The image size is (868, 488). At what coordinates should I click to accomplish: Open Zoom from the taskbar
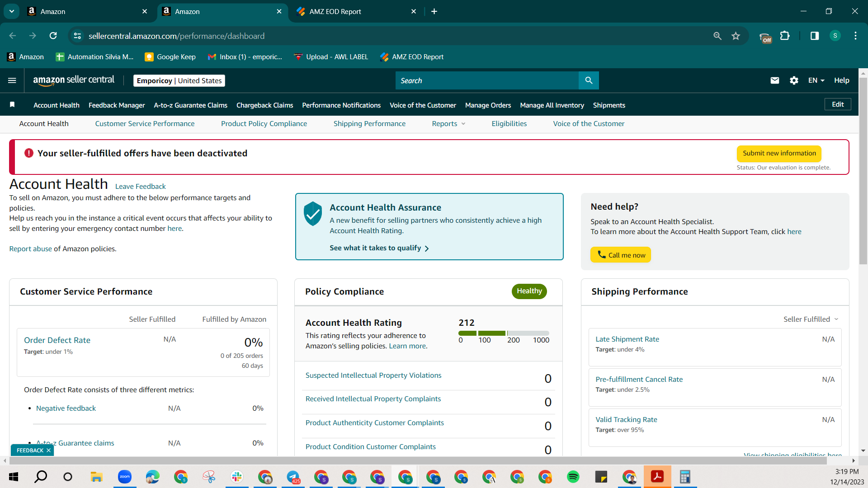pyautogui.click(x=124, y=477)
